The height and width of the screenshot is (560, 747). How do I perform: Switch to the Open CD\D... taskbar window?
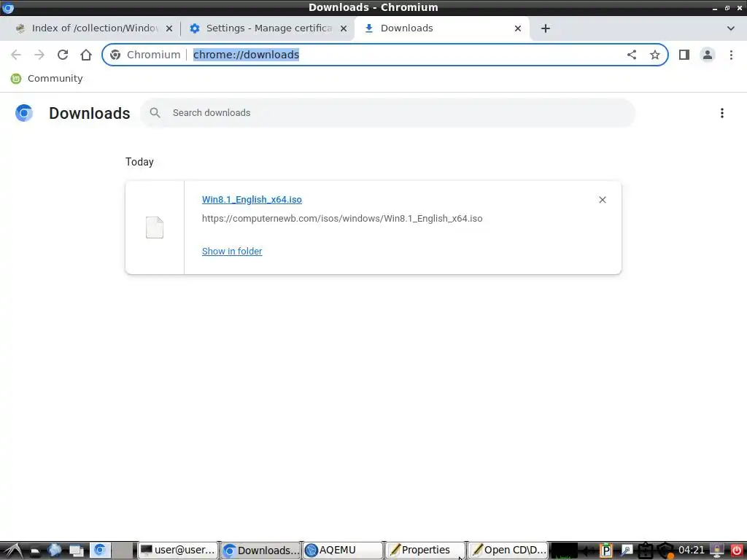pos(508,551)
